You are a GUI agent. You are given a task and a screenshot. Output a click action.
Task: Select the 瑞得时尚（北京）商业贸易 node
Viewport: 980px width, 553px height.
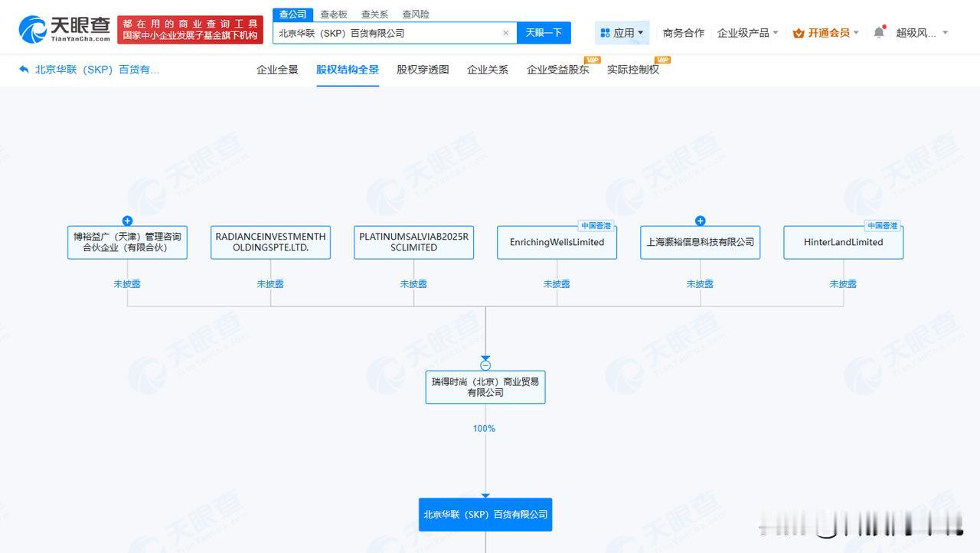click(485, 387)
